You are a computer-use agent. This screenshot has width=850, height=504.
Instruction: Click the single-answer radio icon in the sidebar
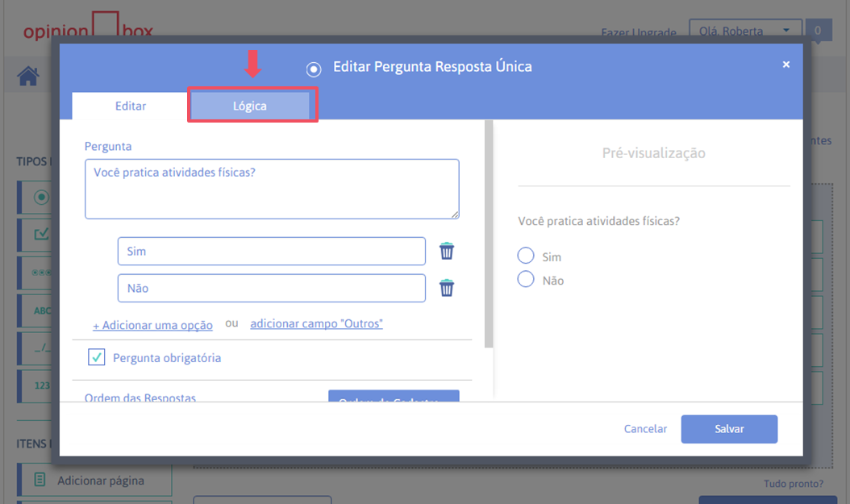click(x=41, y=197)
